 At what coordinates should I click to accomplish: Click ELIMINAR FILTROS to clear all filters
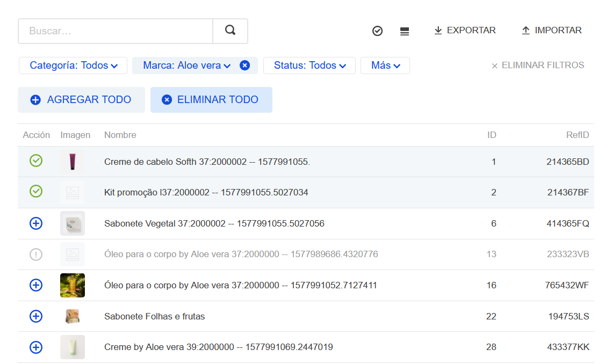click(537, 65)
